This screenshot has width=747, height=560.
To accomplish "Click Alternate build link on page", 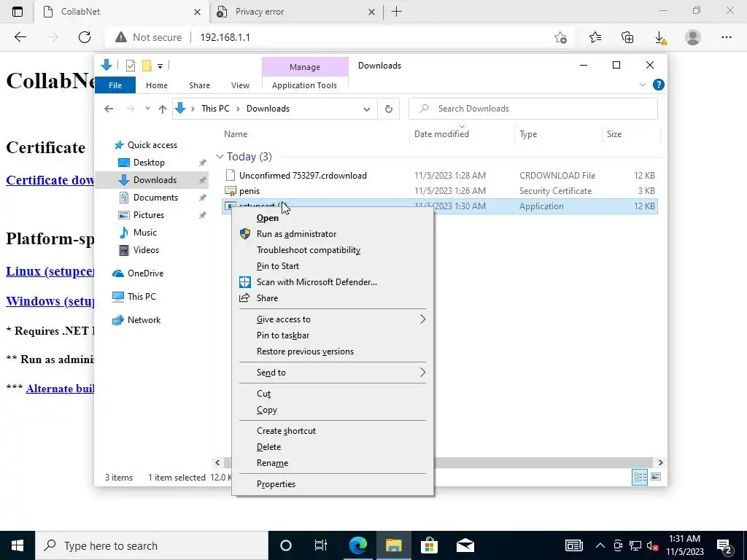I will [60, 389].
